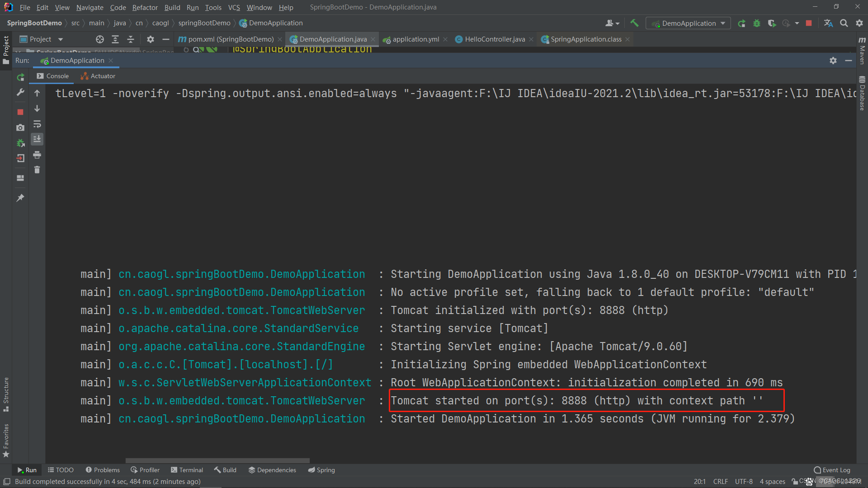Expand all in Project tool window
868x488 pixels.
coord(115,39)
